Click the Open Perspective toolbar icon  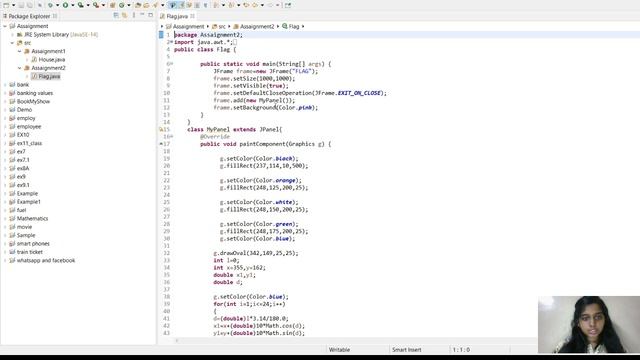tap(288, 5)
